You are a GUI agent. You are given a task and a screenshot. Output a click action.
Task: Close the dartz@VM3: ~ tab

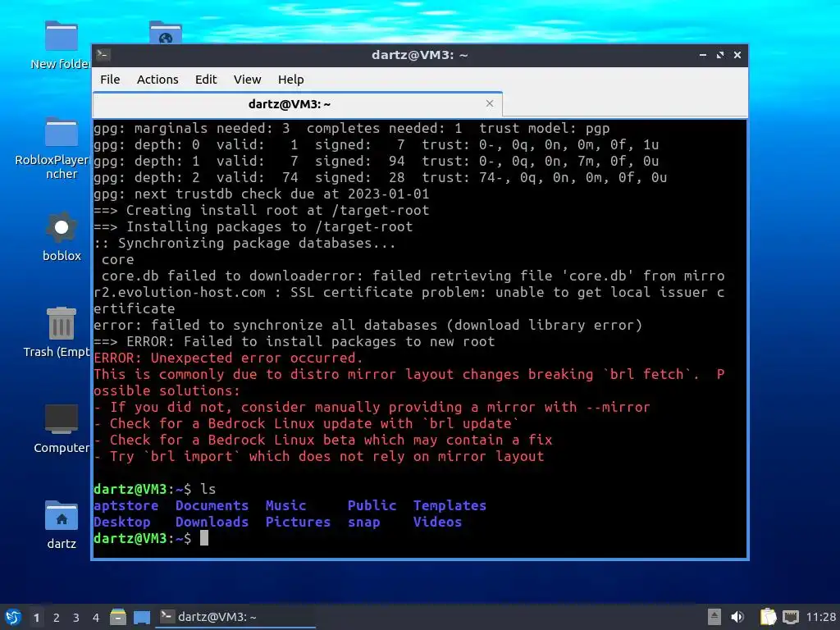[489, 103]
